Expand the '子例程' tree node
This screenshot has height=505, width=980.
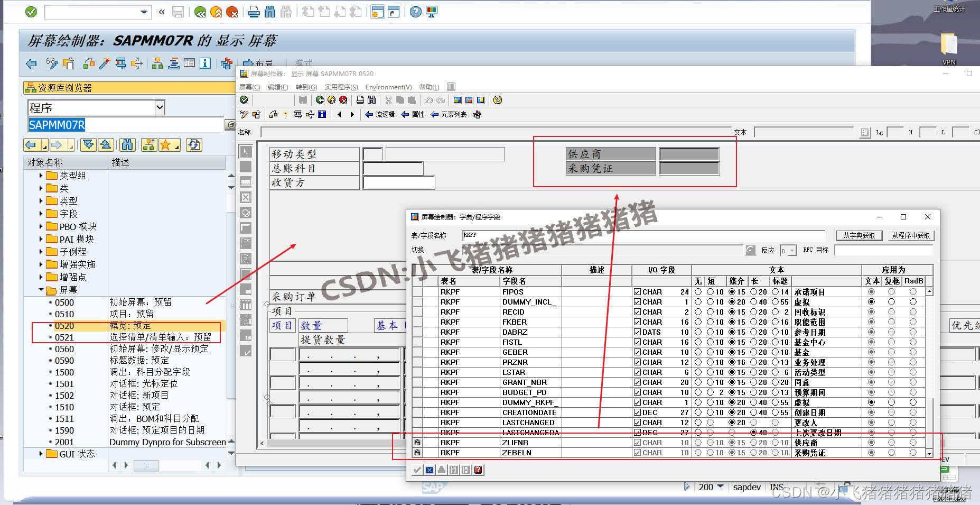point(41,252)
